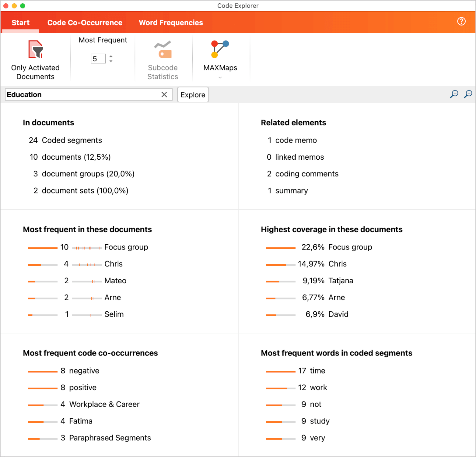Increase Most Frequent with the up arrow
476x457 pixels.
(x=111, y=56)
